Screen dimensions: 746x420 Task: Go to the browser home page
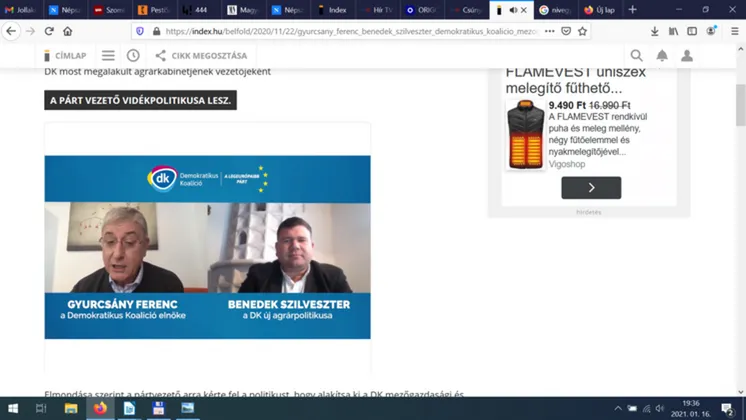pyautogui.click(x=67, y=31)
